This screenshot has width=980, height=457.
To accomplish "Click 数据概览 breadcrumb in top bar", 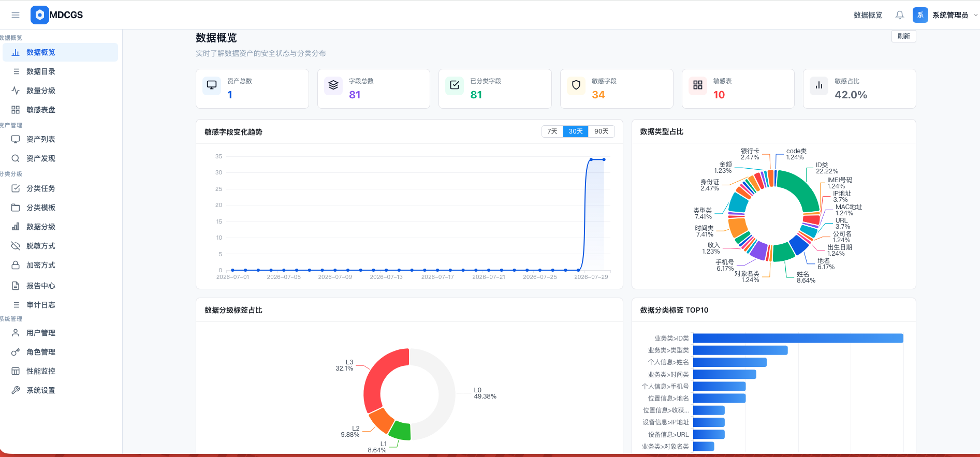I will pyautogui.click(x=868, y=15).
